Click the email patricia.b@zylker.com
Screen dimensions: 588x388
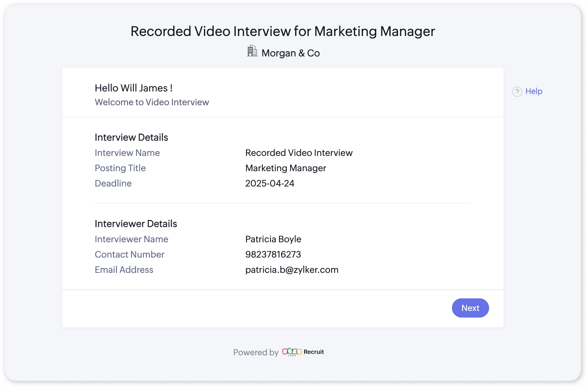[x=292, y=270]
